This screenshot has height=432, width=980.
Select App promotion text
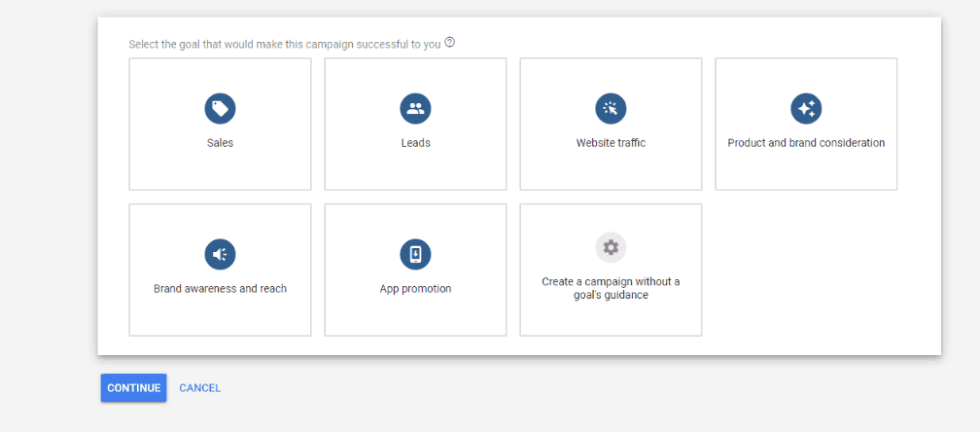(x=416, y=289)
